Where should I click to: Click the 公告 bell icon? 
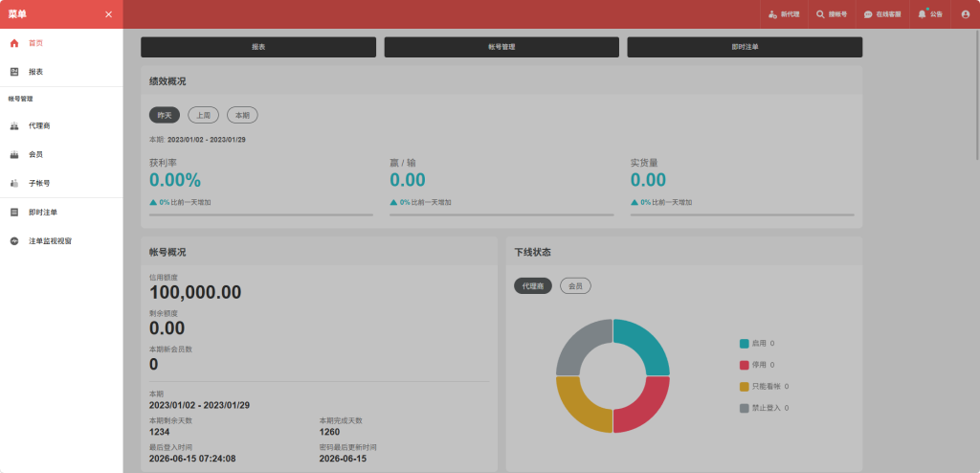922,13
